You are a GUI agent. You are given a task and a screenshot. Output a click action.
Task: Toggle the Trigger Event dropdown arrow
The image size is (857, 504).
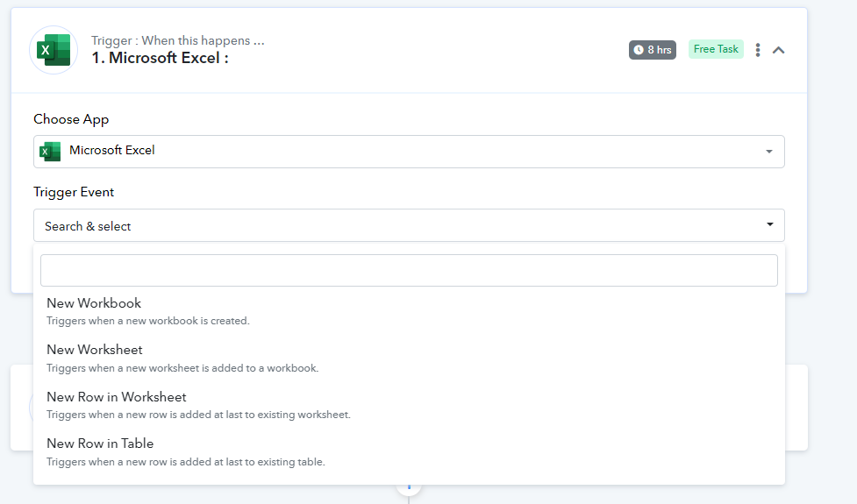769,224
